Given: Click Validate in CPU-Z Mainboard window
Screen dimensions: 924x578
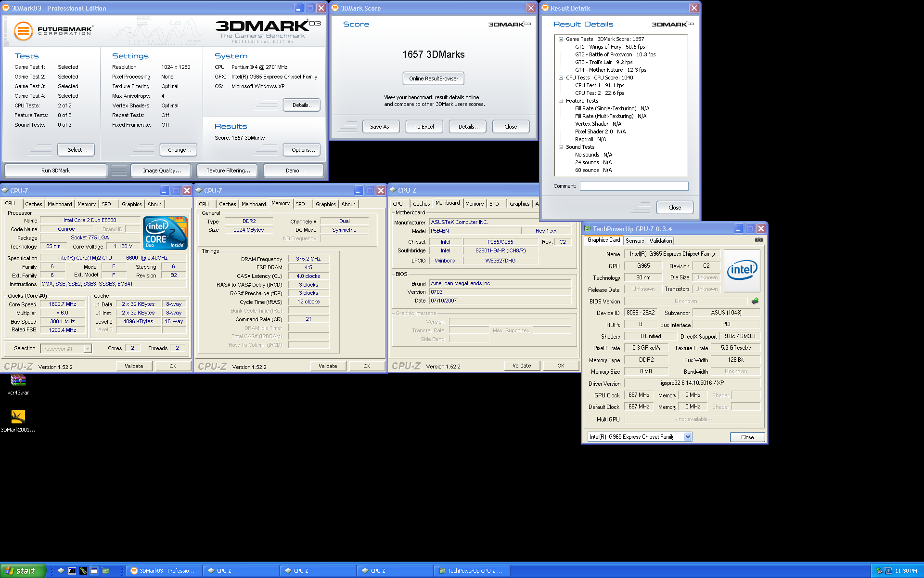Looking at the screenshot, I should [x=522, y=366].
